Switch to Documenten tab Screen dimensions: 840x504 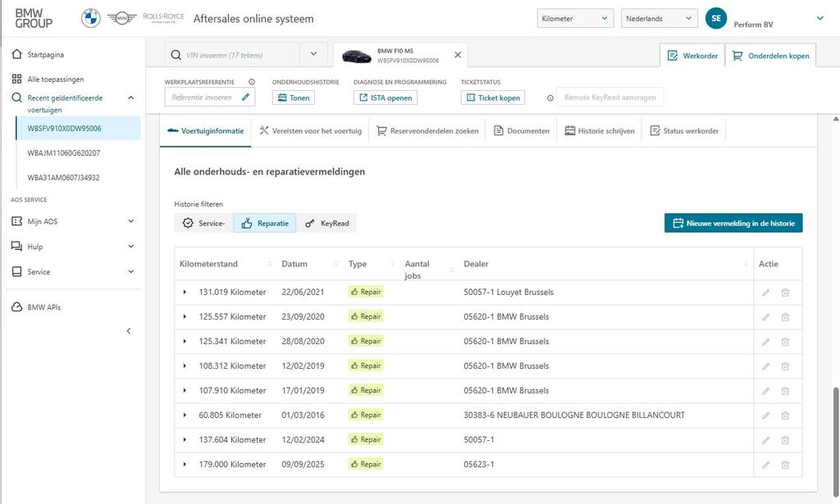[522, 131]
